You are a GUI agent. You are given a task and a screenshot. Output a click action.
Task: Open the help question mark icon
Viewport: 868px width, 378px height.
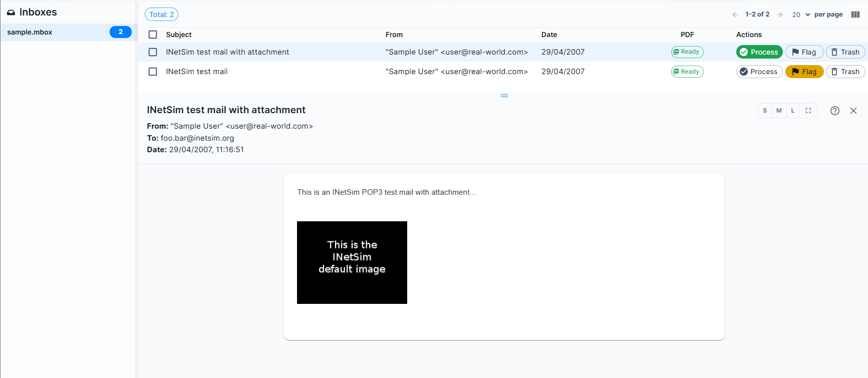coord(834,111)
